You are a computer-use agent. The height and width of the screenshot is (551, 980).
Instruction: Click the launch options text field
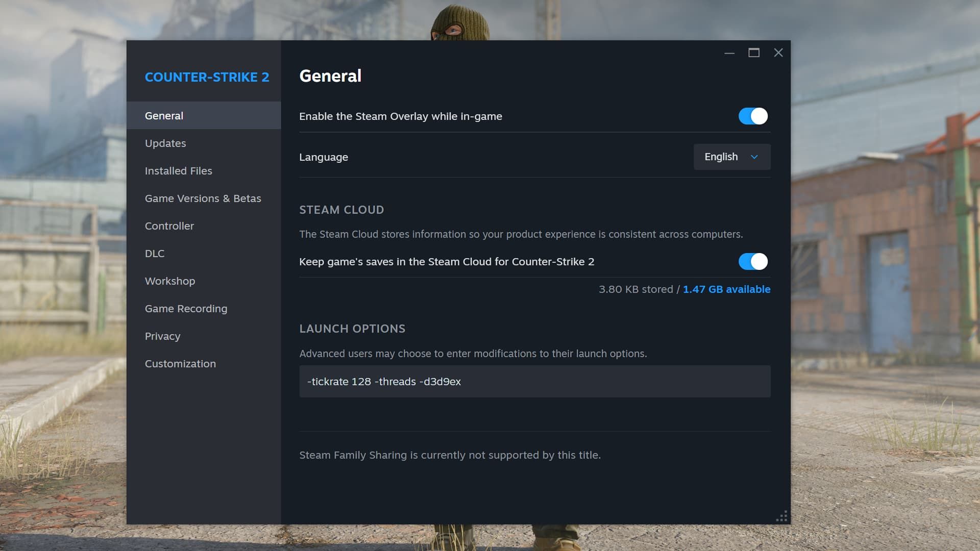pos(535,382)
